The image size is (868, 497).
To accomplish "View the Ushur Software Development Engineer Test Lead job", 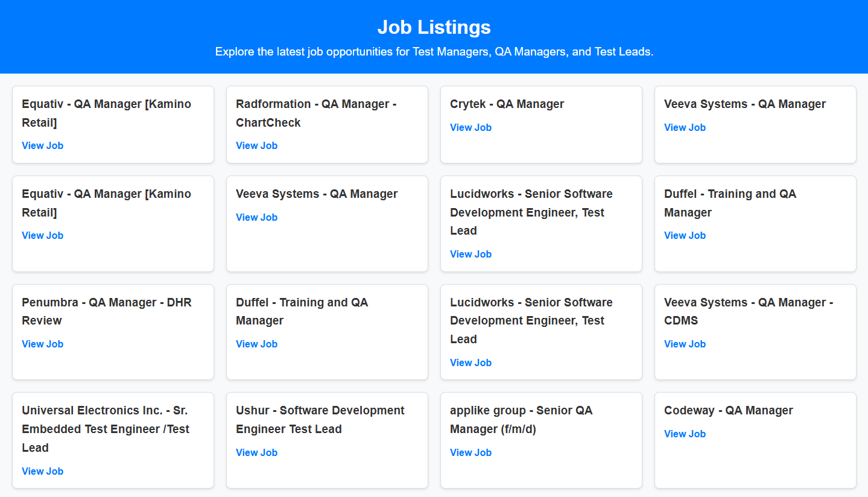I will pos(256,452).
